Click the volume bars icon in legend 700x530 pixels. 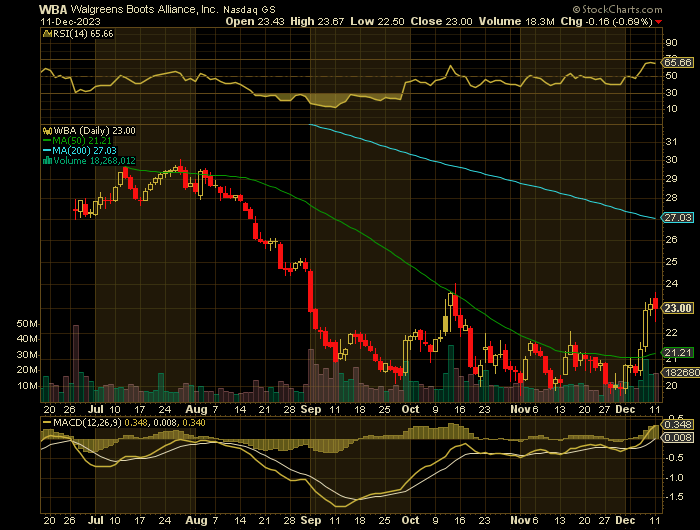click(47, 161)
